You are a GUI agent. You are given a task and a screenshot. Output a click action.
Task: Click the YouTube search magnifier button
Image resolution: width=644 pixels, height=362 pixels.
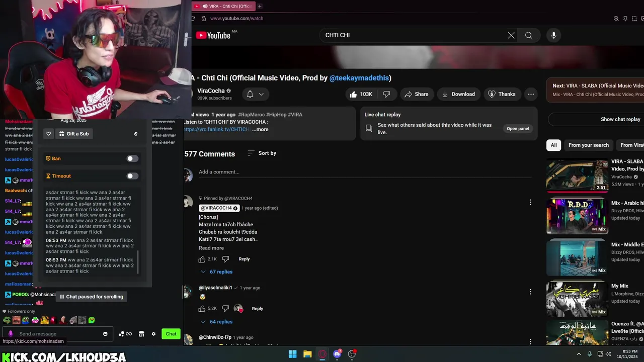(528, 35)
